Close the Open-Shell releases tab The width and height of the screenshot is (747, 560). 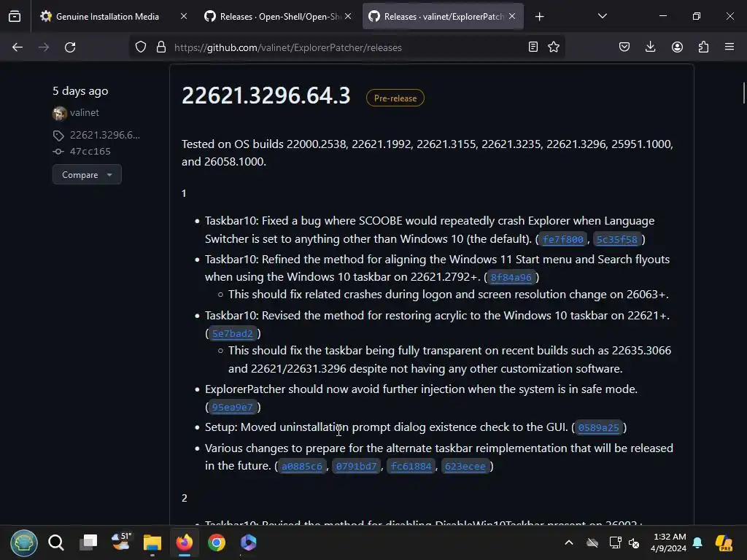pyautogui.click(x=348, y=16)
